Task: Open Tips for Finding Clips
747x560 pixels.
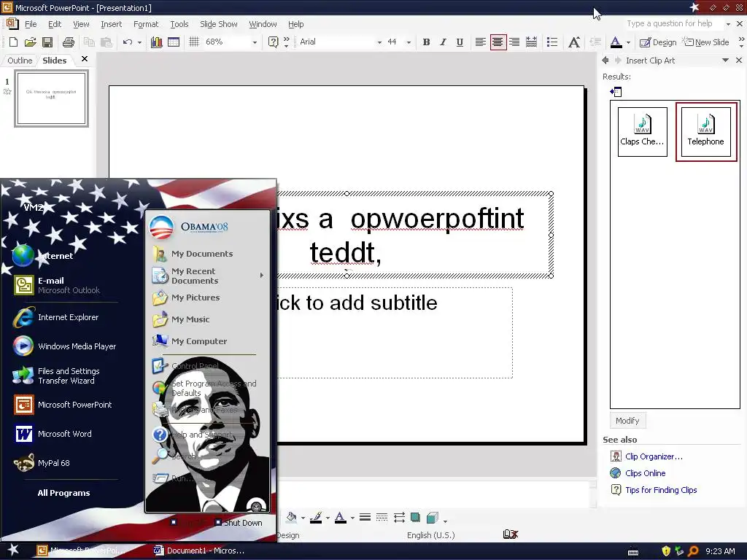Action: click(x=661, y=490)
